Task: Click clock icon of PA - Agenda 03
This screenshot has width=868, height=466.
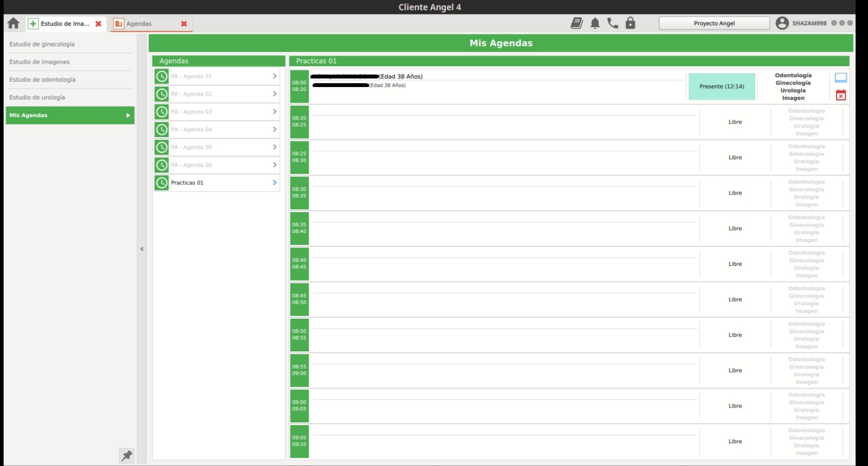Action: (162, 112)
